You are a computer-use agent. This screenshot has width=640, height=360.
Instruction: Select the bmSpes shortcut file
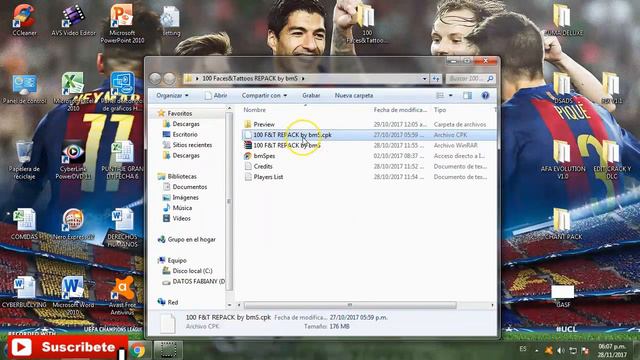point(369,156)
